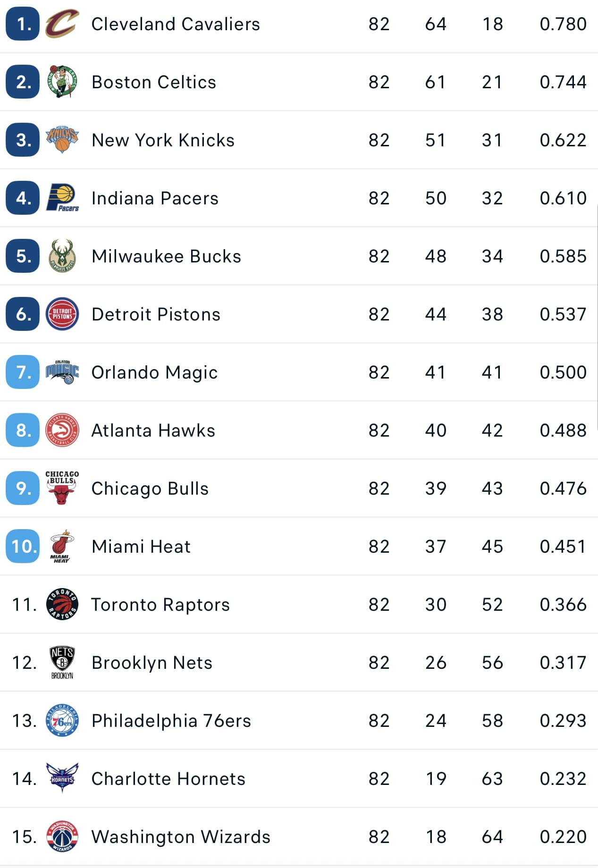
Task: Select the Orlando Magic logo
Action: (x=62, y=372)
